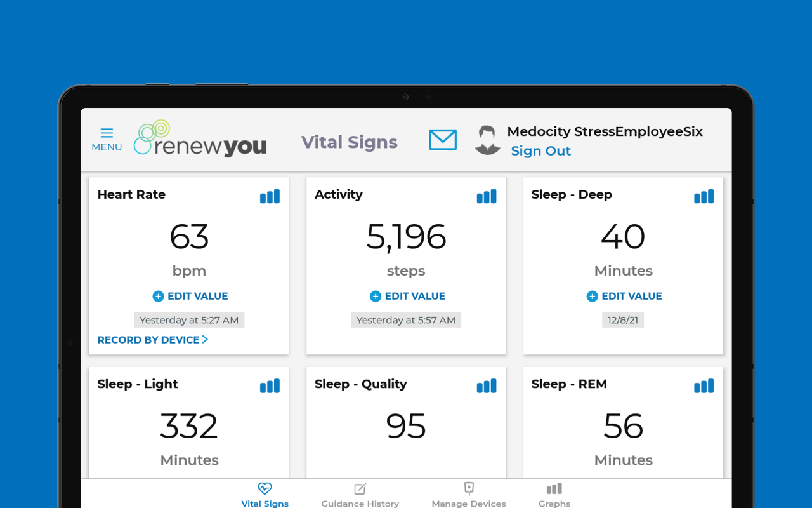Viewport: 812px width, 508px height.
Task: Open Sleep - Light graph icon
Action: pyautogui.click(x=270, y=386)
